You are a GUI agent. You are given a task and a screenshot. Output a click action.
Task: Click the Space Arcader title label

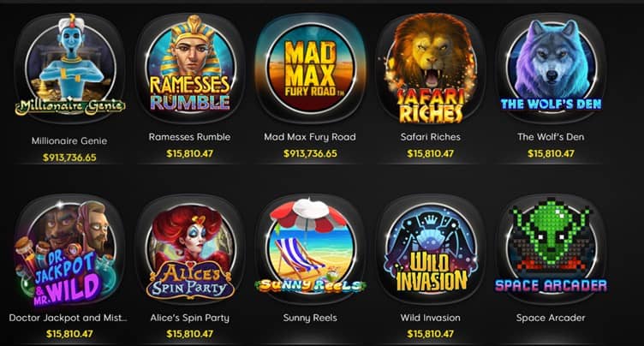[551, 318]
